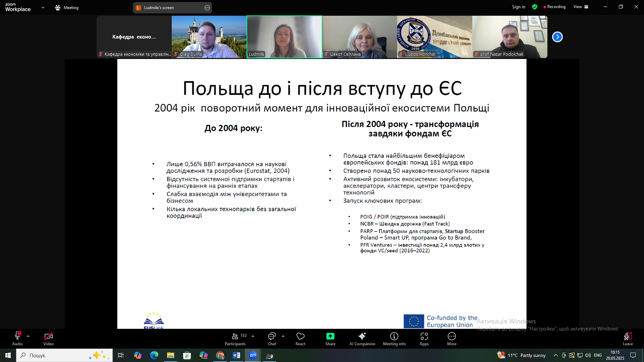The height and width of the screenshot is (362, 644).
Task: Open the AI Companion panel
Action: [x=362, y=339]
